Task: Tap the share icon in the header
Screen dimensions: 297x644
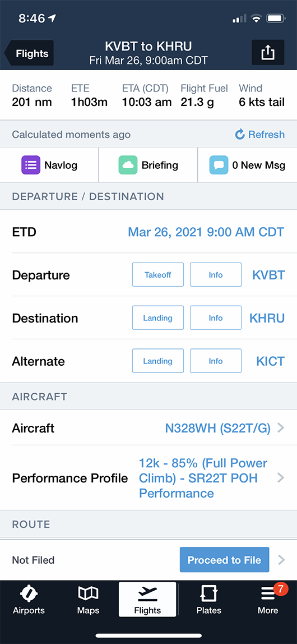Action: click(268, 53)
